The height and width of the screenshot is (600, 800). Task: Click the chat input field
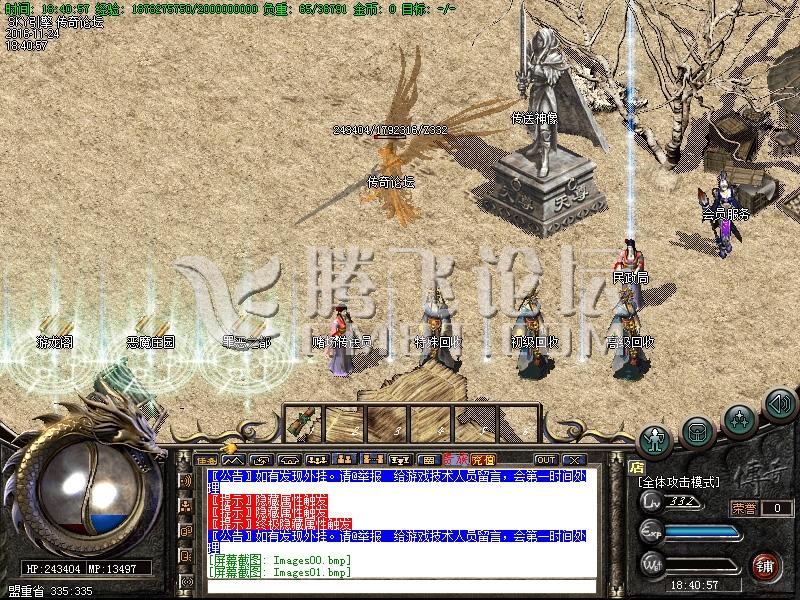pos(402,586)
